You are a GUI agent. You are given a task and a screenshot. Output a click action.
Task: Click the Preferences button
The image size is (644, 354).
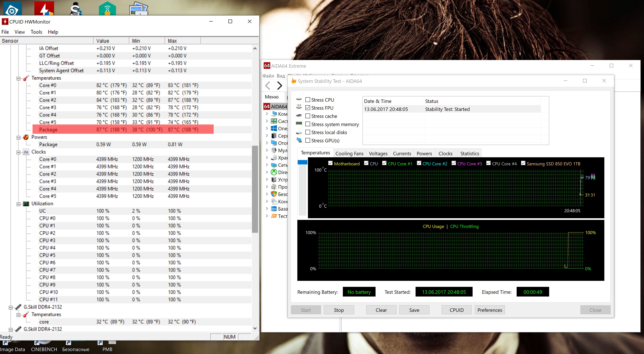(490, 310)
